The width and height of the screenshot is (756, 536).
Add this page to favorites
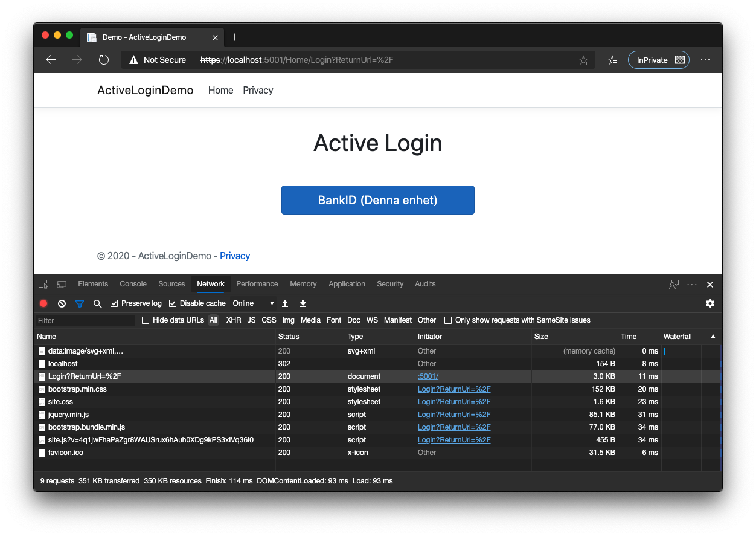(x=583, y=60)
